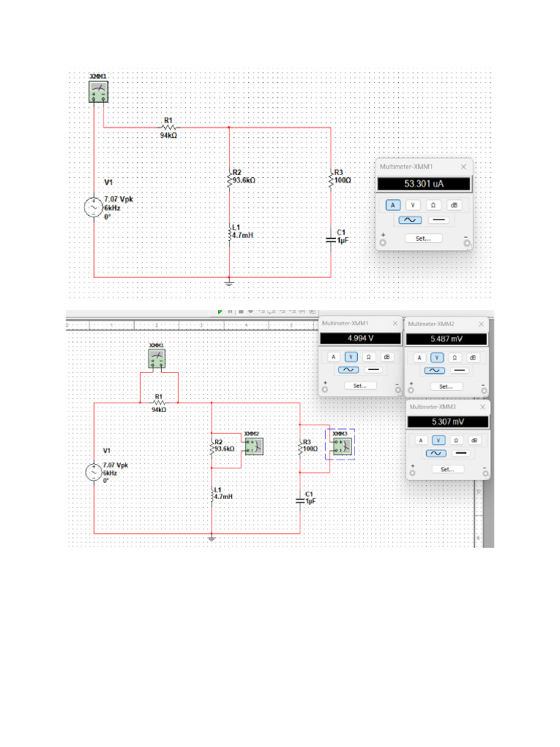Click the plus terminal of Multimeter-XMM3
Image resolution: width=560 pixels, height=747 pixels.
[413, 473]
